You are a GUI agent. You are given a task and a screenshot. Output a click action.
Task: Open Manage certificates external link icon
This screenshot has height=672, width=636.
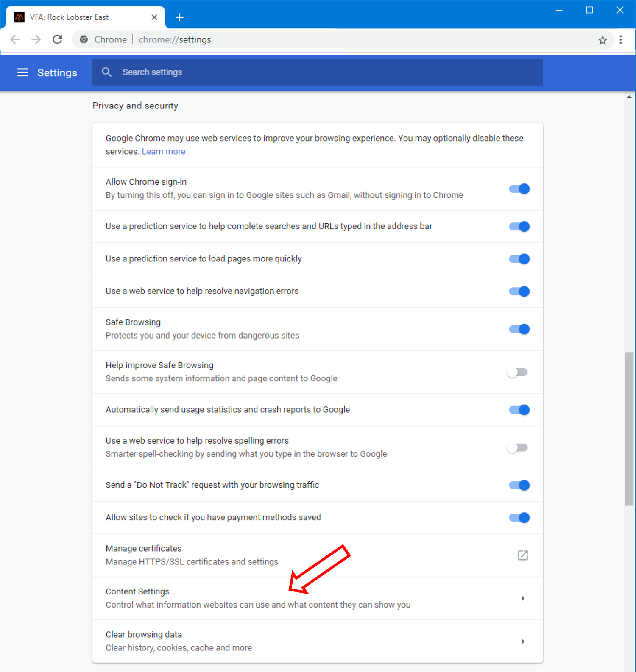pyautogui.click(x=523, y=555)
